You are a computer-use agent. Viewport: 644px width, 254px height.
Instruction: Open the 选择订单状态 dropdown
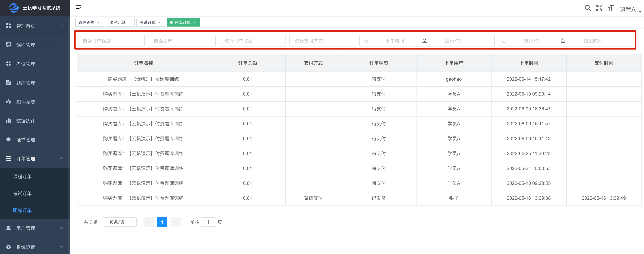pyautogui.click(x=252, y=41)
